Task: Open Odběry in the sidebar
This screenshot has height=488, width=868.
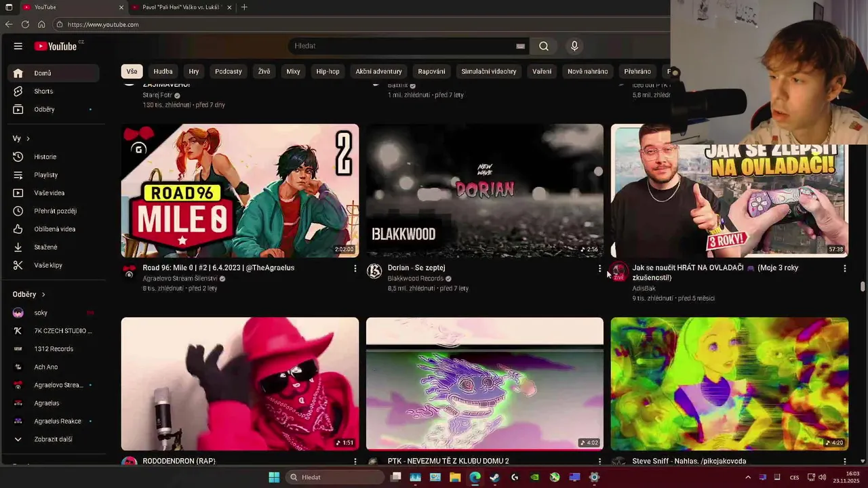Action: [54, 109]
